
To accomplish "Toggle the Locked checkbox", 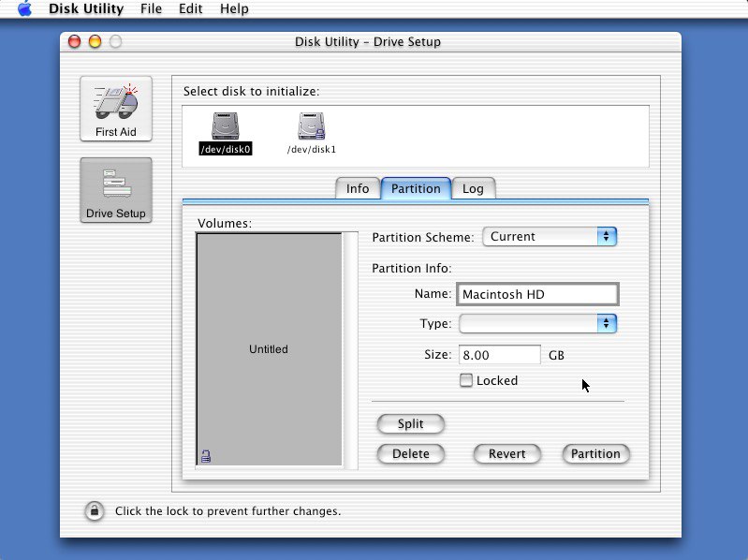I will point(465,380).
